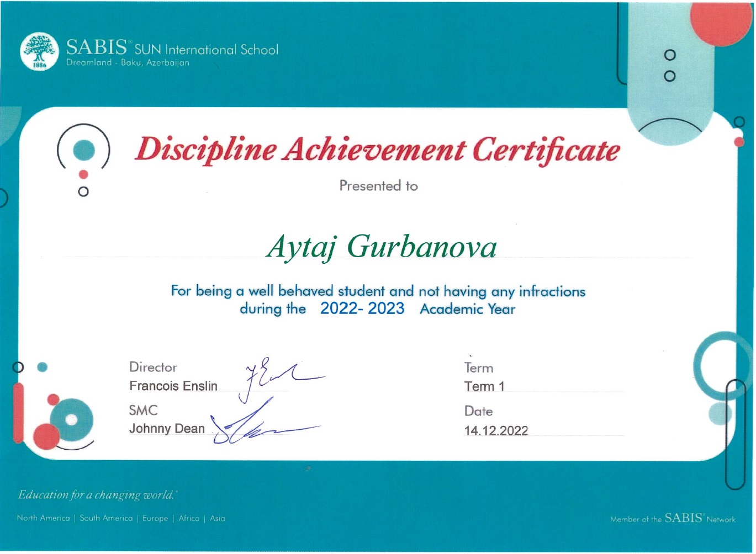
Task: Select the name Francois Enslin
Action: (173, 386)
